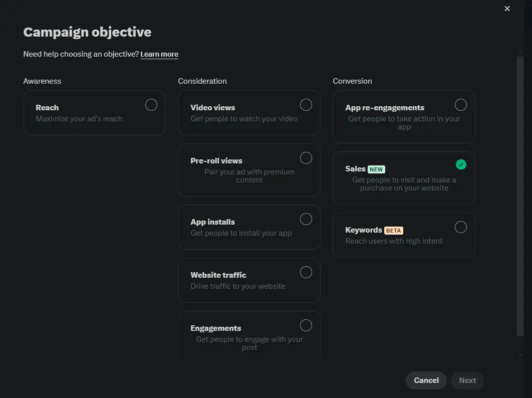Click the BETA badge beside Keywords

tap(393, 231)
